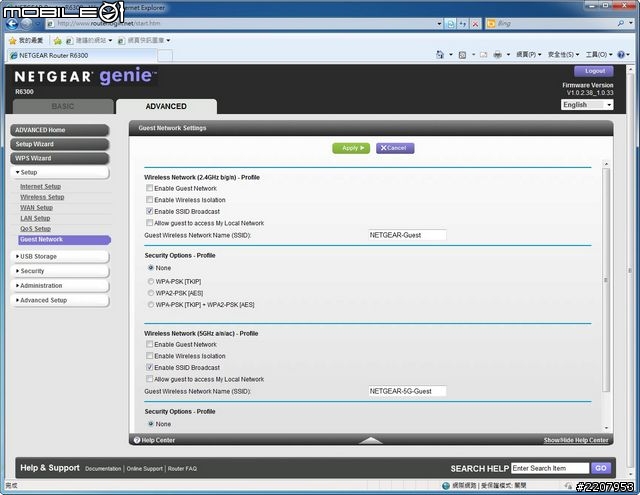The width and height of the screenshot is (640, 495).
Task: Open the WPS Wizard sidebar button
Action: pyautogui.click(x=60, y=158)
